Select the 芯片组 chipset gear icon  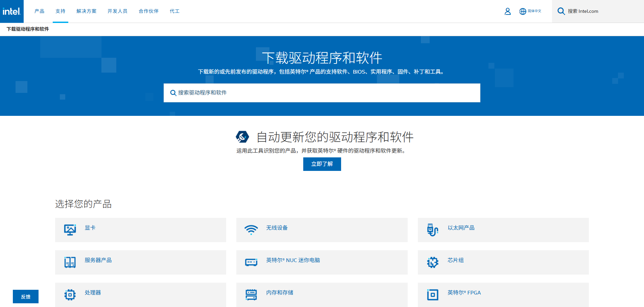point(432,261)
